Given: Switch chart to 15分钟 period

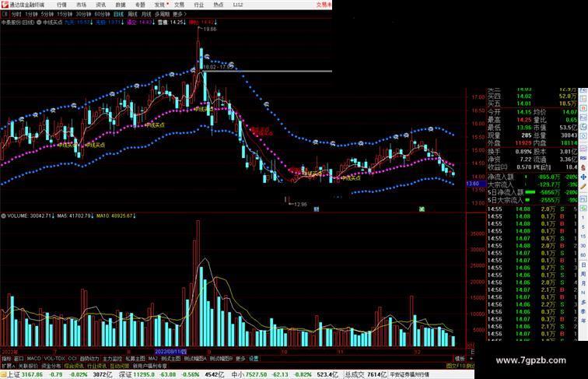Looking at the screenshot, I should (x=65, y=14).
